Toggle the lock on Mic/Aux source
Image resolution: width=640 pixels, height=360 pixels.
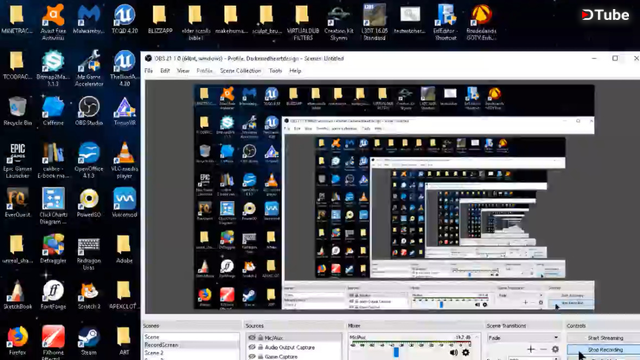point(260,338)
